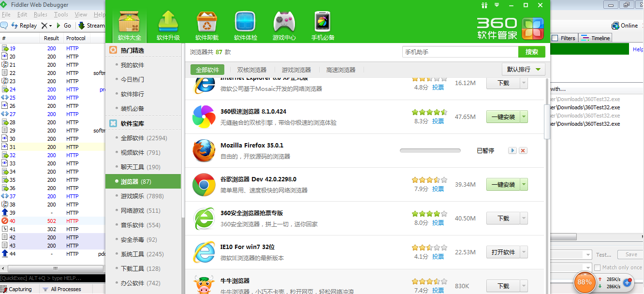Click 打开软件 for IE10 For win7
The image size is (644, 294).
click(503, 252)
